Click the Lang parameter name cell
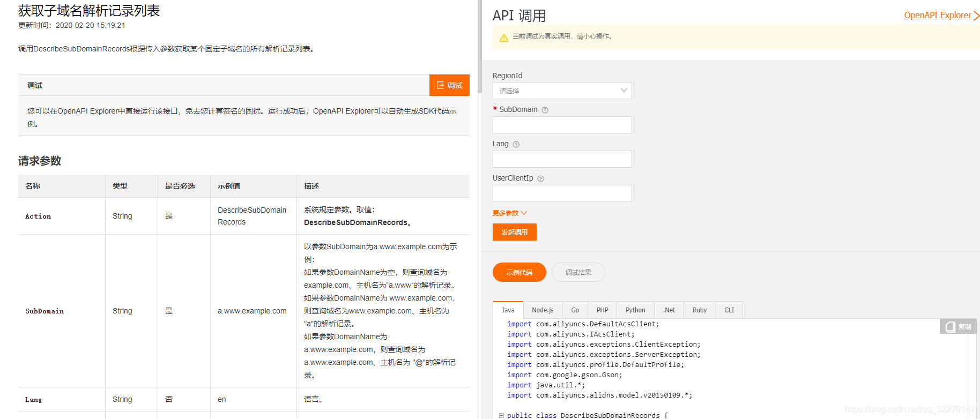This screenshot has height=419, width=980. coord(62,399)
